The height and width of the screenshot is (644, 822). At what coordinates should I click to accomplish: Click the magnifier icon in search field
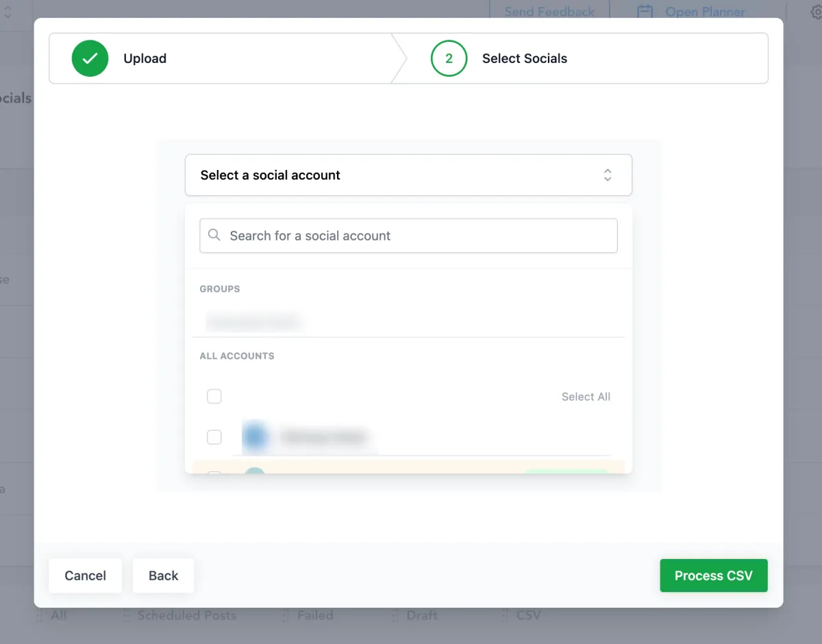[x=214, y=235]
